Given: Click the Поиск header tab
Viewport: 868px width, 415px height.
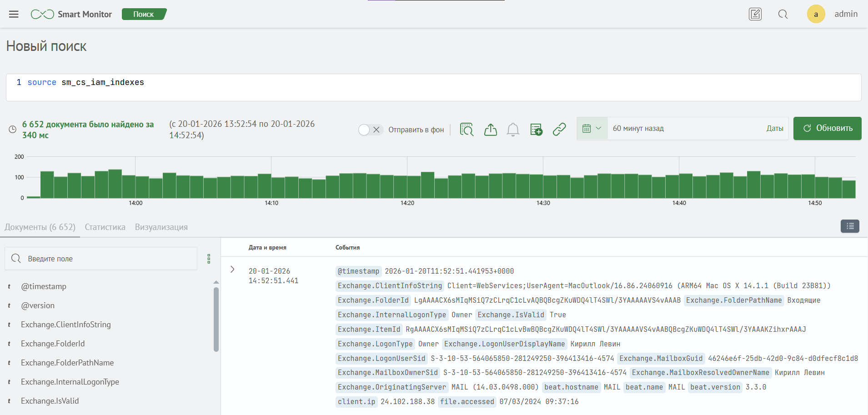Looking at the screenshot, I should click(x=144, y=14).
